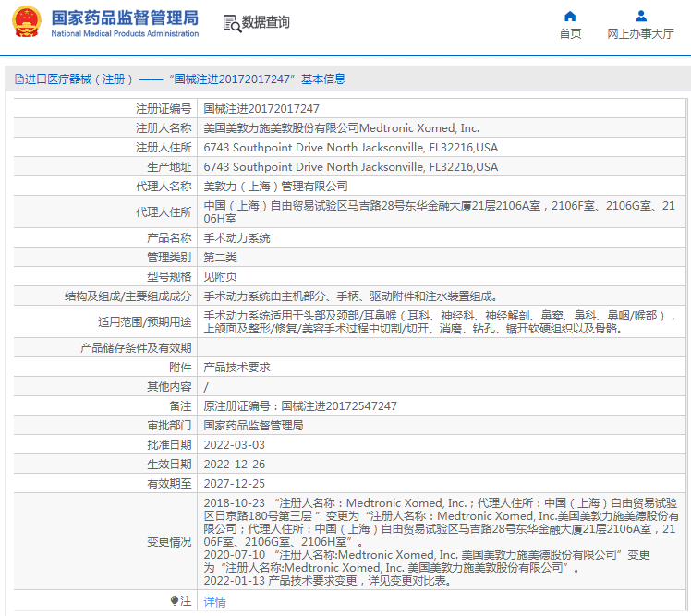Click the expiry date 2027-12-25
This screenshot has width=691, height=616.
pyautogui.click(x=234, y=484)
